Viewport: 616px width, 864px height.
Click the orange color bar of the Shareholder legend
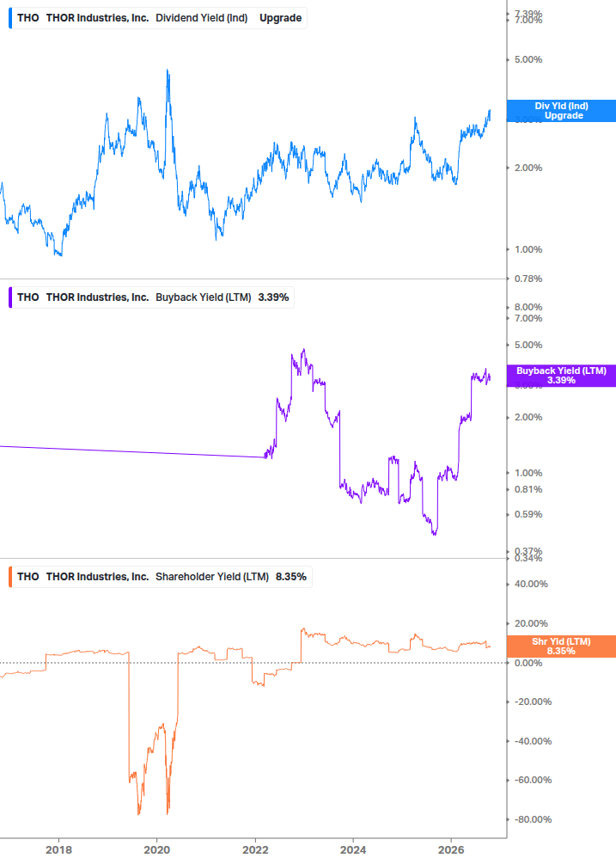click(x=10, y=576)
